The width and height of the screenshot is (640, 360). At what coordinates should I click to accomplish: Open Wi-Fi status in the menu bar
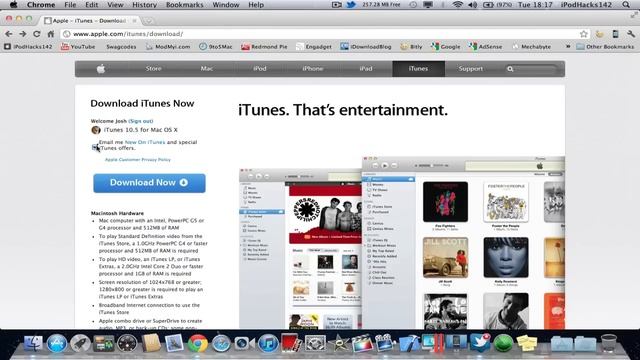(x=458, y=5)
